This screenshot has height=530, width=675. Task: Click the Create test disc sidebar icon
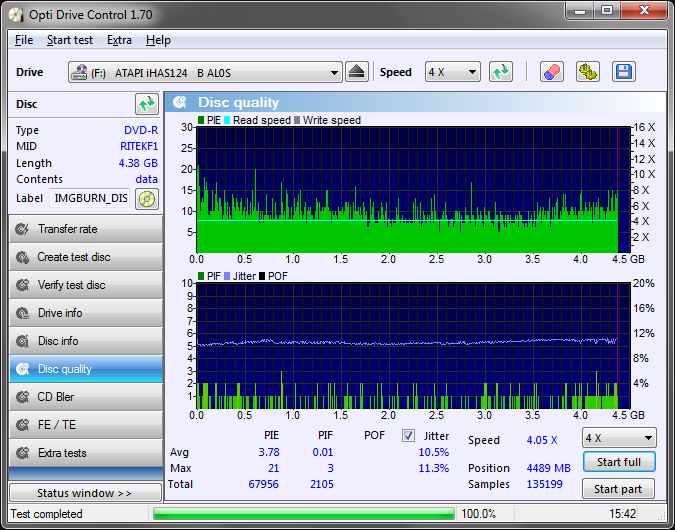pyautogui.click(x=22, y=257)
